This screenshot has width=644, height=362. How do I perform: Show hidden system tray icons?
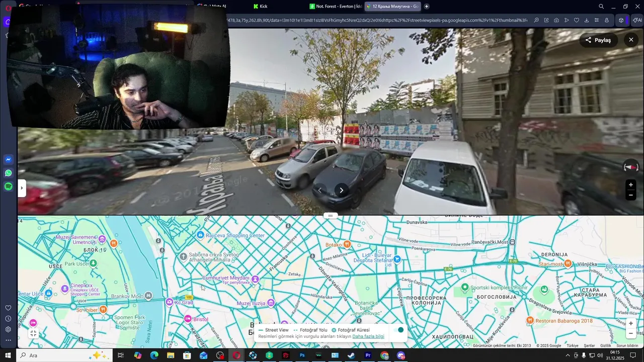click(568, 355)
